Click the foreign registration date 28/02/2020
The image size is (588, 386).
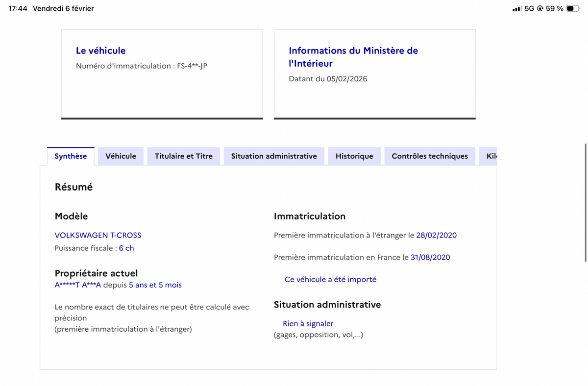point(436,235)
